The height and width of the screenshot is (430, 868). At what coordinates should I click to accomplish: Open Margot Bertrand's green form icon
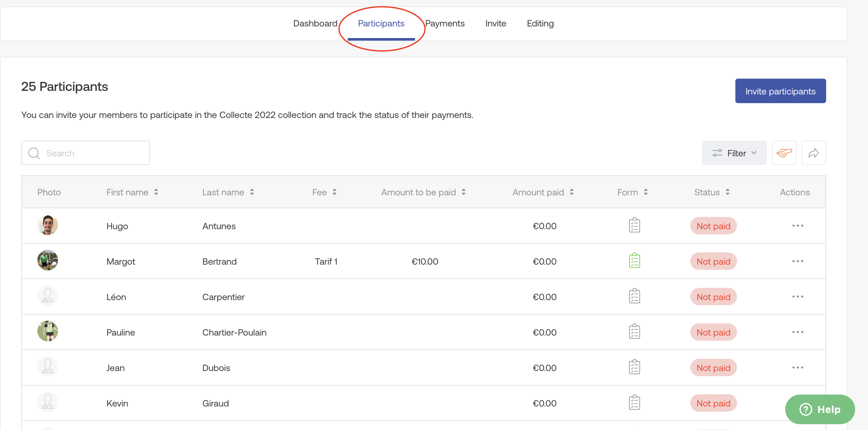coord(634,261)
